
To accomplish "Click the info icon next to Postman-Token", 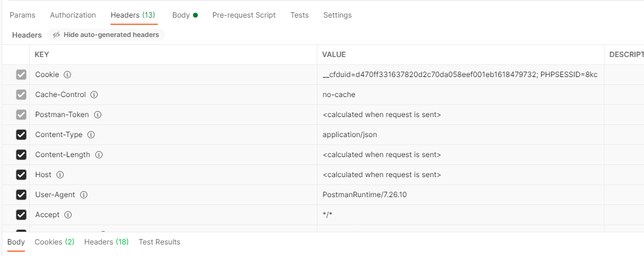I will click(x=98, y=115).
